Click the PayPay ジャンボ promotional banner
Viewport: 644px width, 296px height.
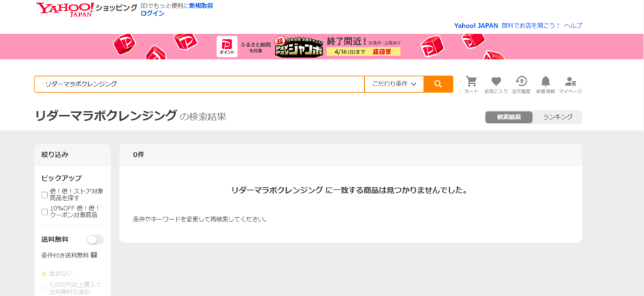(x=308, y=47)
